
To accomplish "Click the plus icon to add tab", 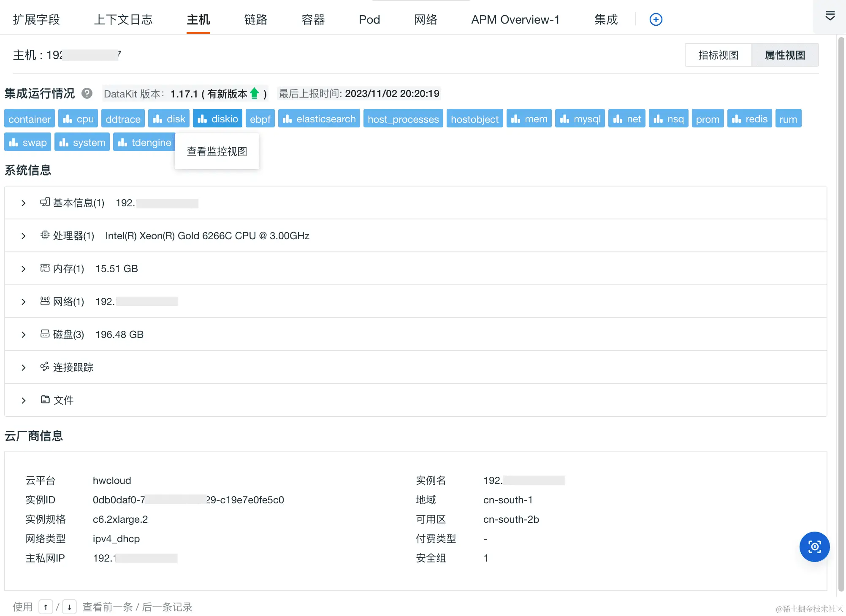I will click(x=656, y=19).
